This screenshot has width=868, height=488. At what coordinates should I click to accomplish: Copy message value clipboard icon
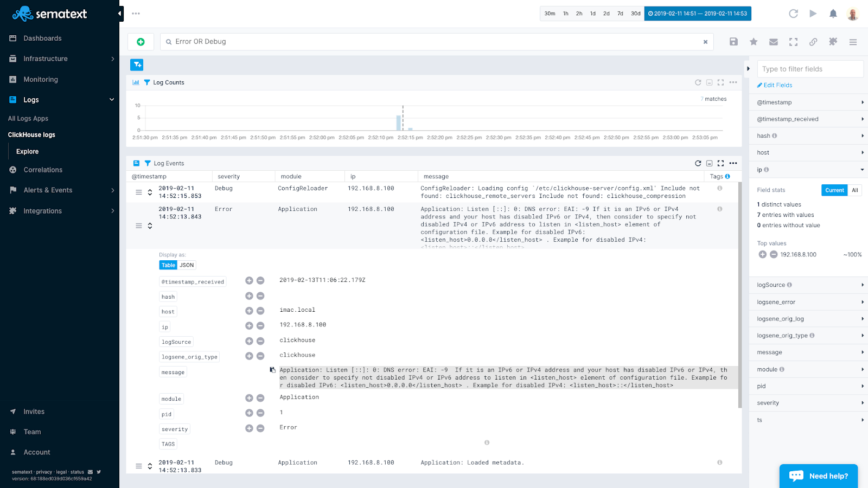272,370
